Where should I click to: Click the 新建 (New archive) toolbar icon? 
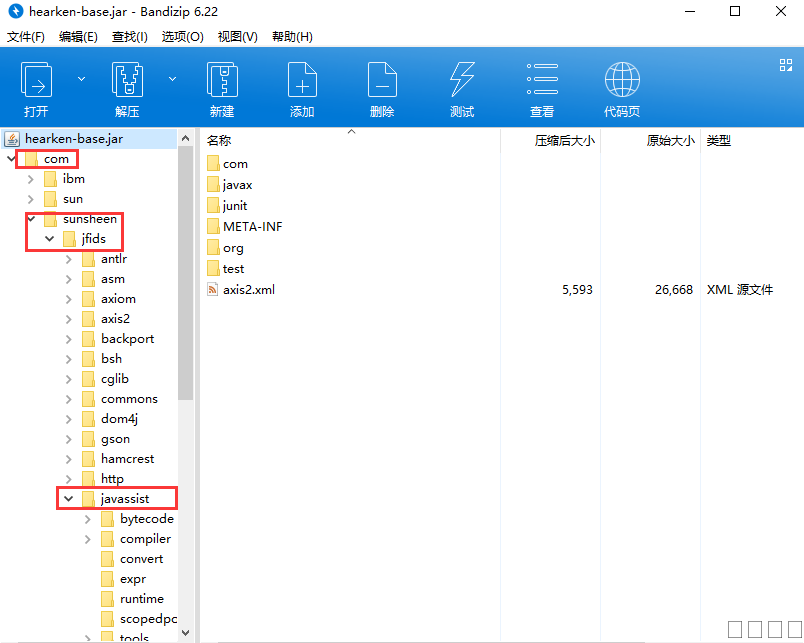point(222,79)
